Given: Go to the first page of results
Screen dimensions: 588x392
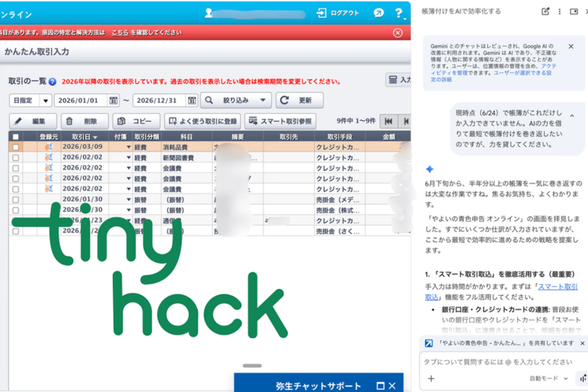Looking at the screenshot, I should pyautogui.click(x=389, y=121).
